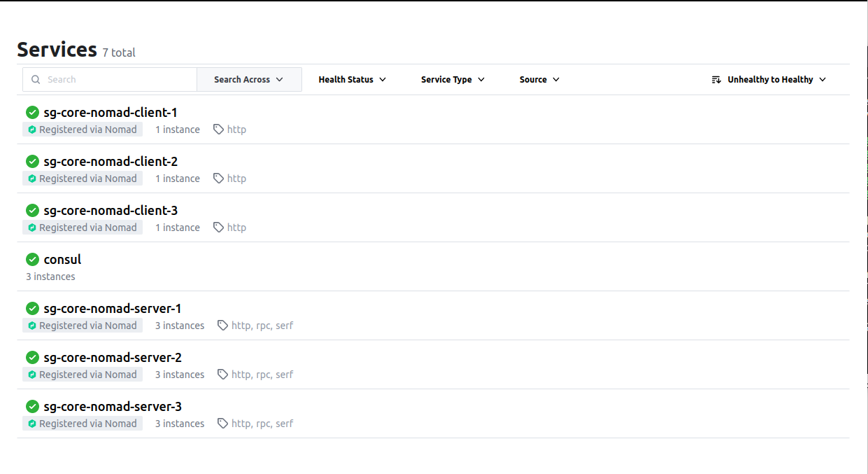This screenshot has width=868, height=474.
Task: Click Registered via Nomad badge for sg-core-nomad-client-3
Action: [x=83, y=228]
